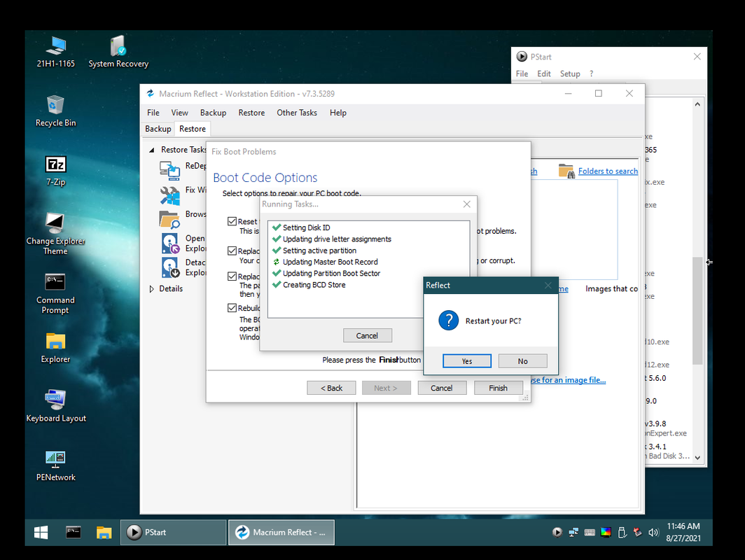Open the File menu in Macrium Reflect
Image resolution: width=745 pixels, height=560 pixels.
tap(153, 113)
